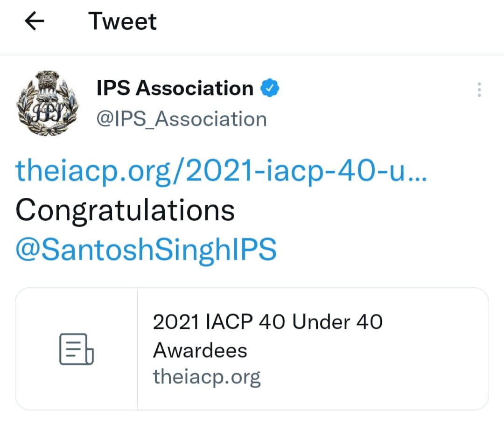The image size is (504, 425).
Task: Open the IPS Association display name
Action: click(x=175, y=88)
